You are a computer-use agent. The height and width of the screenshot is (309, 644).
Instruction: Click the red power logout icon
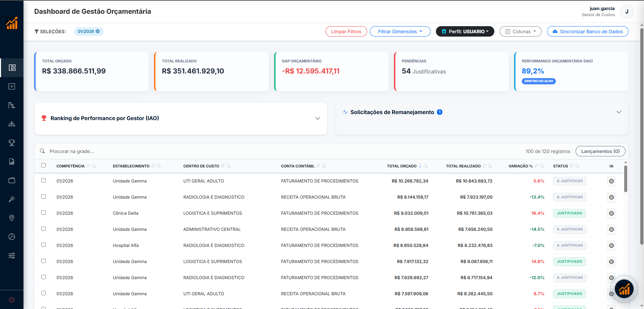12,300
